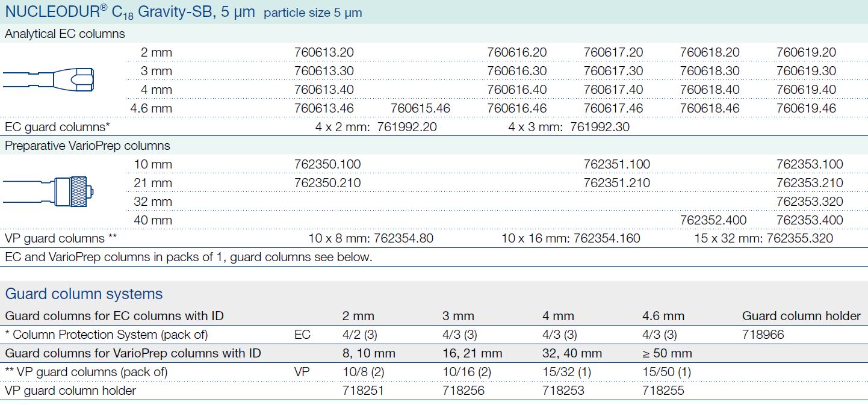This screenshot has width=868, height=405.
Task: Click part number 760615.46
Action: coord(420,108)
